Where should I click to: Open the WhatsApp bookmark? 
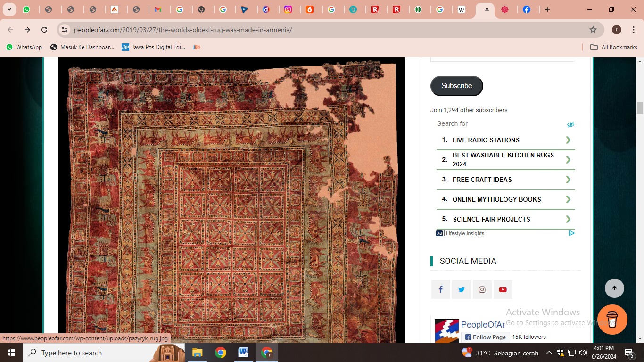click(24, 47)
